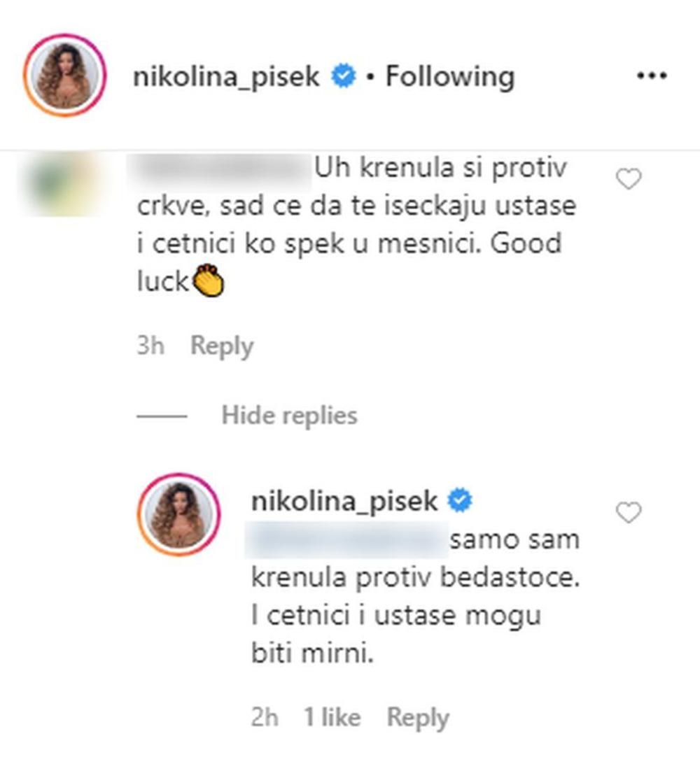Screen dimensions: 700x757
Task: Open the profile picture in the post header
Action: coord(64,75)
